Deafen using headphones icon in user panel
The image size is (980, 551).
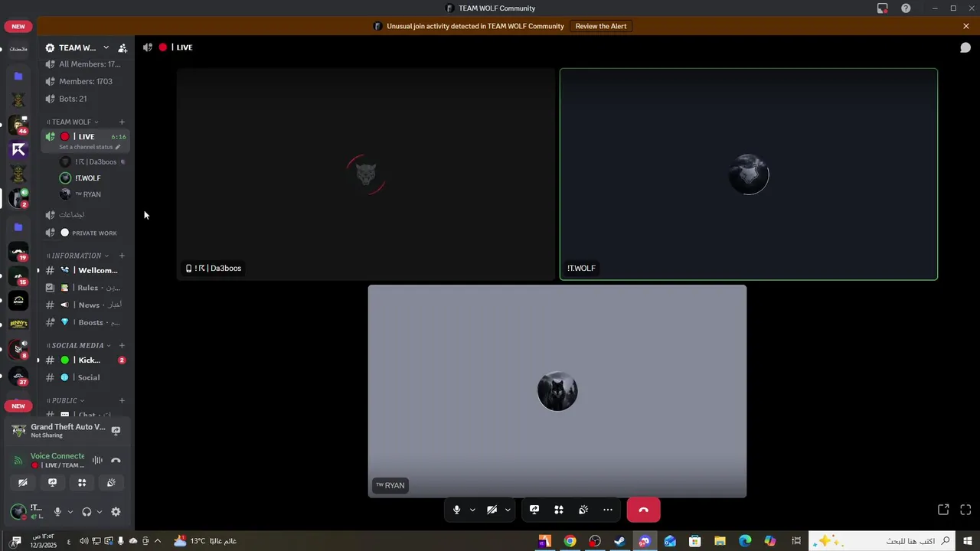[x=87, y=512]
